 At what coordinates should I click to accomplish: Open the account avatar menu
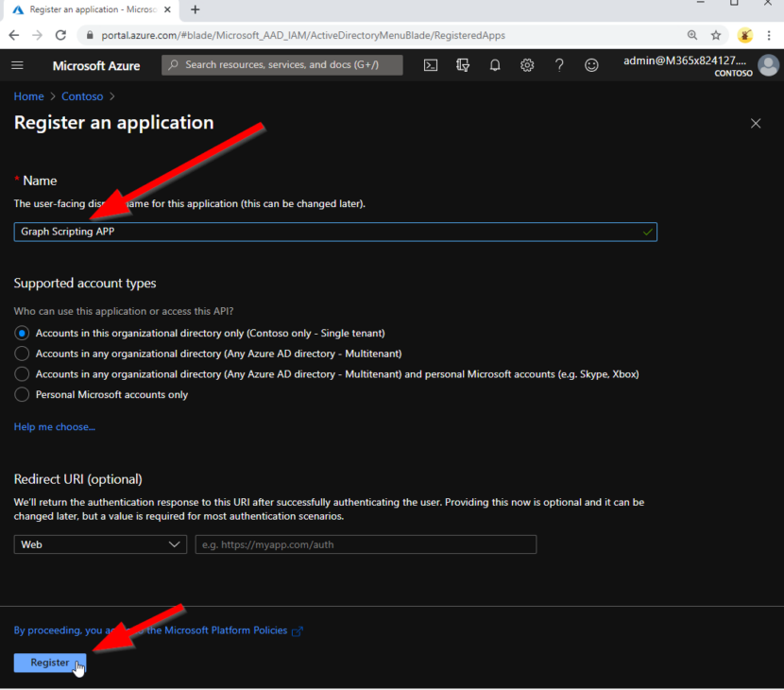(x=768, y=65)
